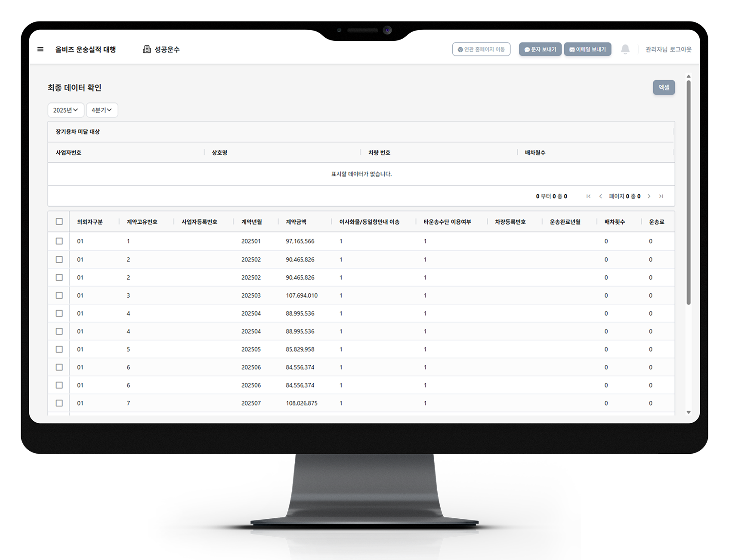Screen dimensions: 729x560
Task: Go to the next page arrow
Action: pos(649,197)
